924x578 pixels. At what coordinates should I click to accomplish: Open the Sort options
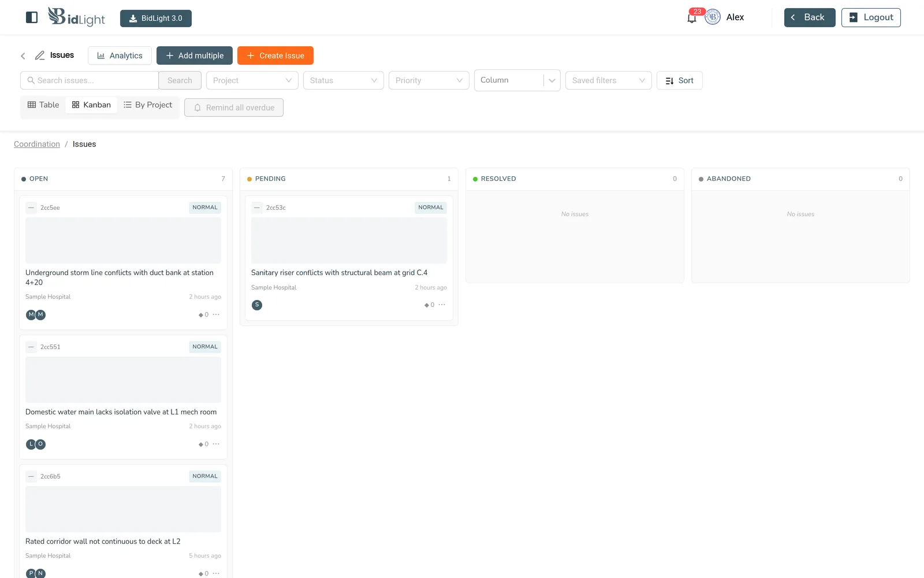(680, 80)
